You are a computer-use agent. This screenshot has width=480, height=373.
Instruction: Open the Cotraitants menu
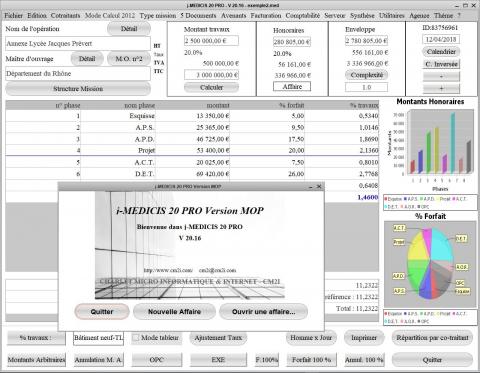tap(65, 16)
